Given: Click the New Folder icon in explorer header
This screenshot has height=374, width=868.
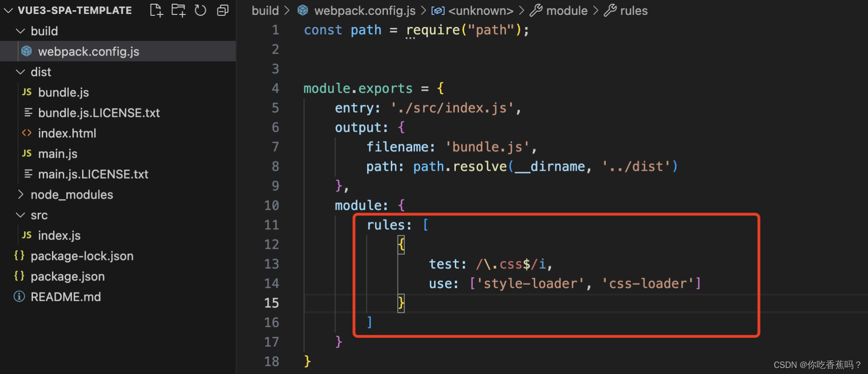Looking at the screenshot, I should coord(178,10).
